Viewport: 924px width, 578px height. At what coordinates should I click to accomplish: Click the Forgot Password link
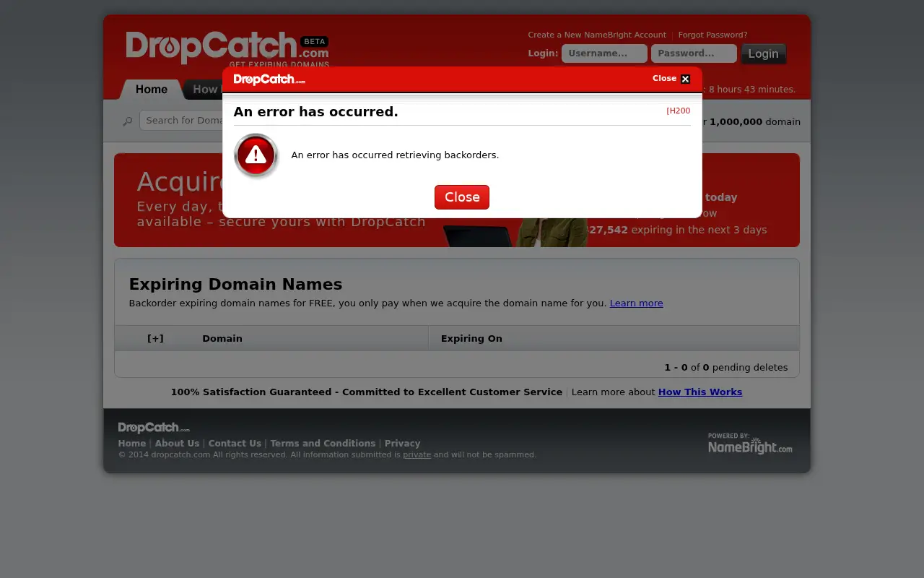[x=712, y=35]
